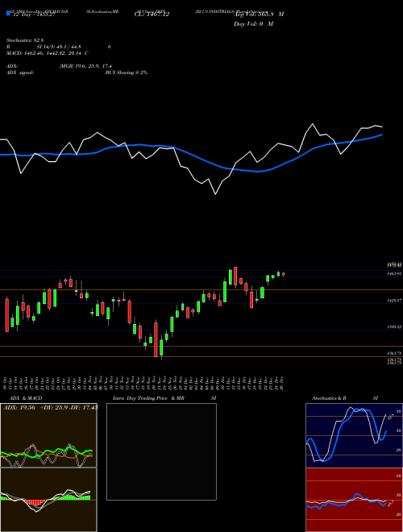Click the blue SMA legend square
This screenshot has height=532, width=403.
pyautogui.click(x=9, y=13)
